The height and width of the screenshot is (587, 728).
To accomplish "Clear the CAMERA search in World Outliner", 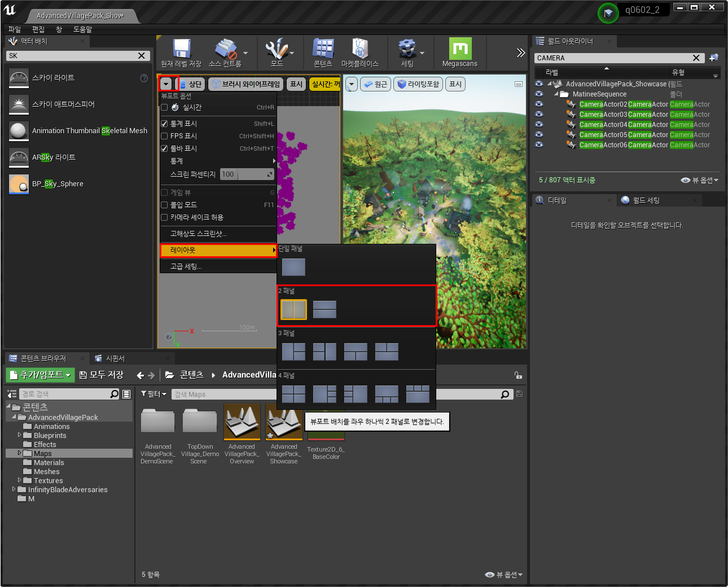I will (x=696, y=58).
